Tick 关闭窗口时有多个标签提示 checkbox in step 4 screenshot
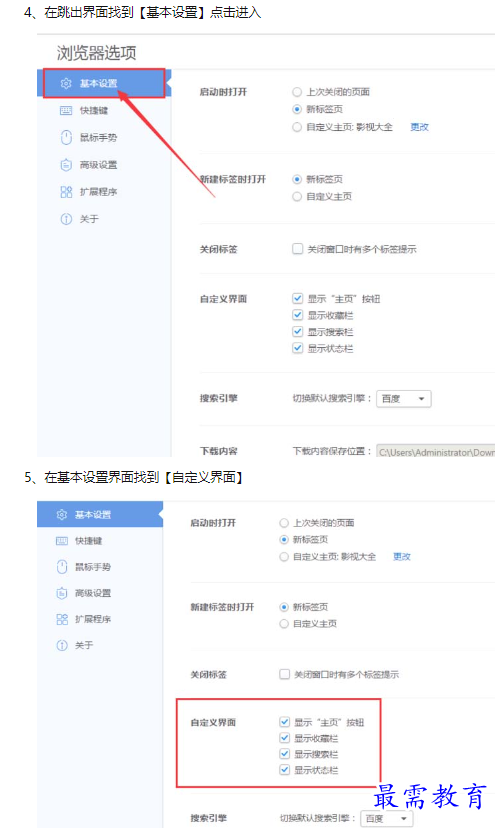This screenshot has height=828, width=495. [x=297, y=249]
